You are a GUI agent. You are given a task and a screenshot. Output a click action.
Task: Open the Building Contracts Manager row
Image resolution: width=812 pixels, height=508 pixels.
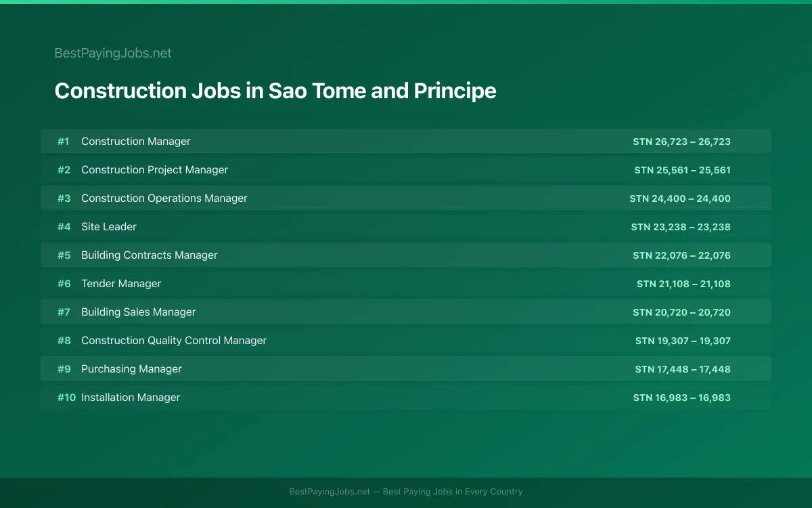(406, 255)
